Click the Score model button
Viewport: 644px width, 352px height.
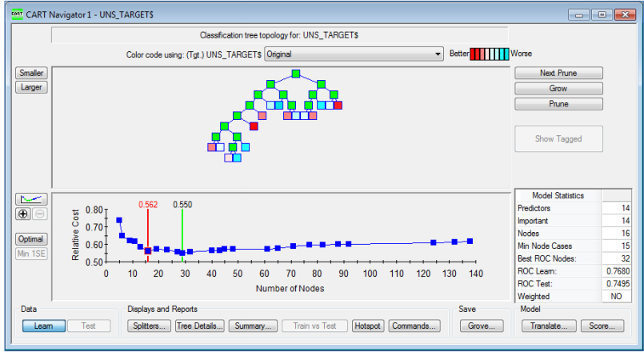pos(602,326)
